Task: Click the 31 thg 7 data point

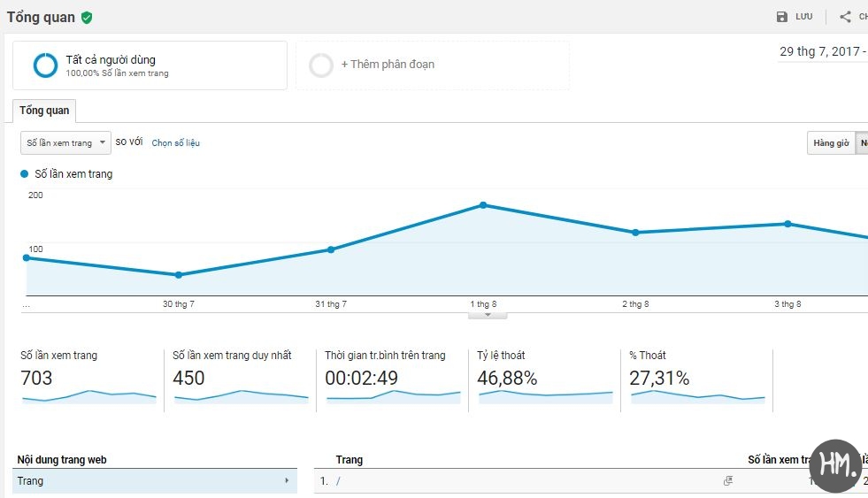Action: coord(331,249)
